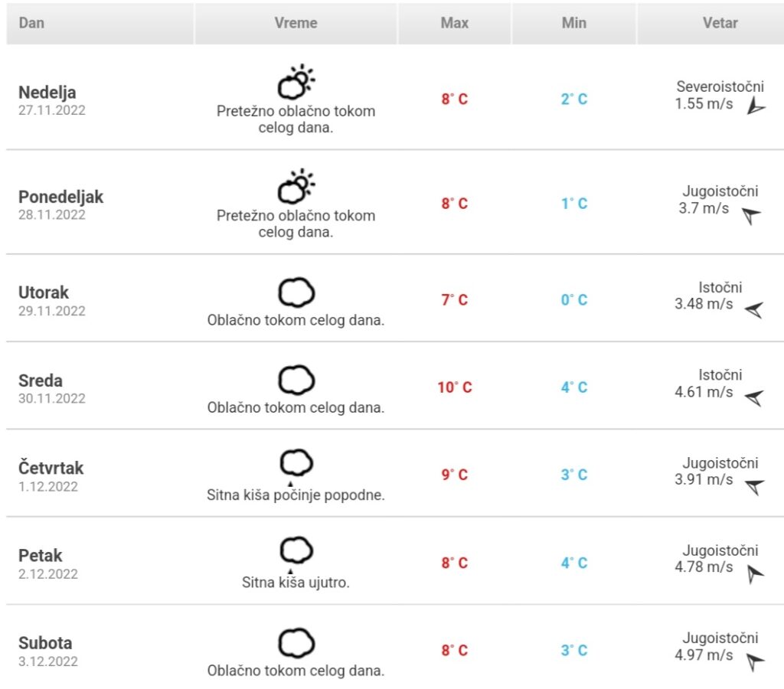Click the wind arrow next to 4.97 m/s
The height and width of the screenshot is (689, 784).
click(755, 661)
